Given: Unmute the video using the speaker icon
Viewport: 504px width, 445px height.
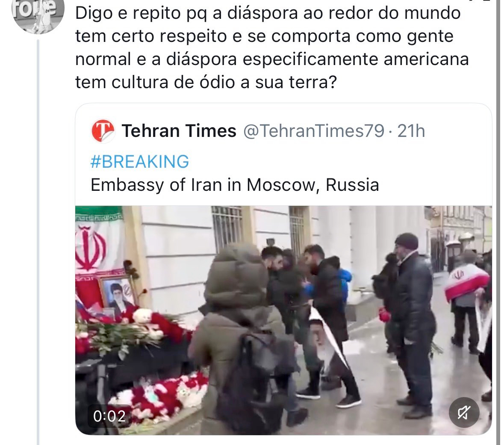Looking at the screenshot, I should pos(464,412).
